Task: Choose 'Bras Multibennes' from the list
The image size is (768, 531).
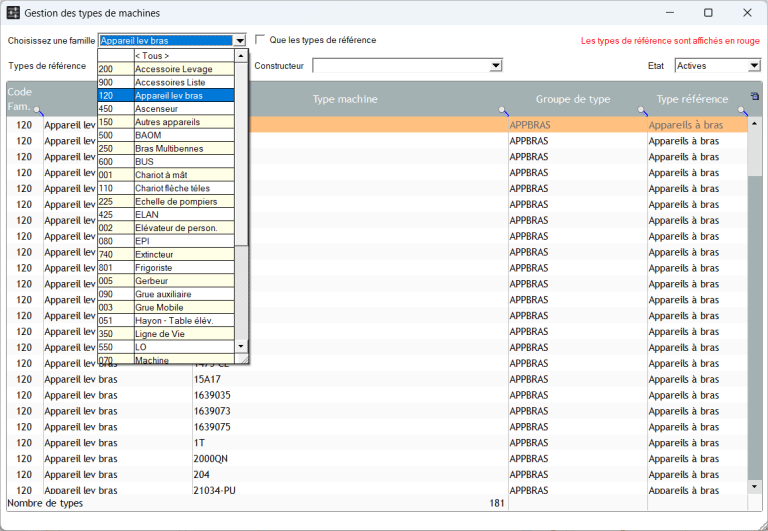Action: [x=166, y=148]
